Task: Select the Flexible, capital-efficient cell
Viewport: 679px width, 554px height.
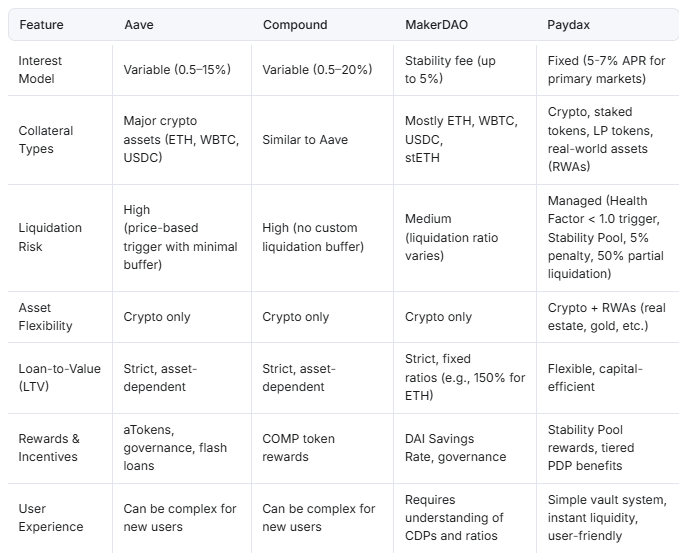Action: click(x=595, y=377)
